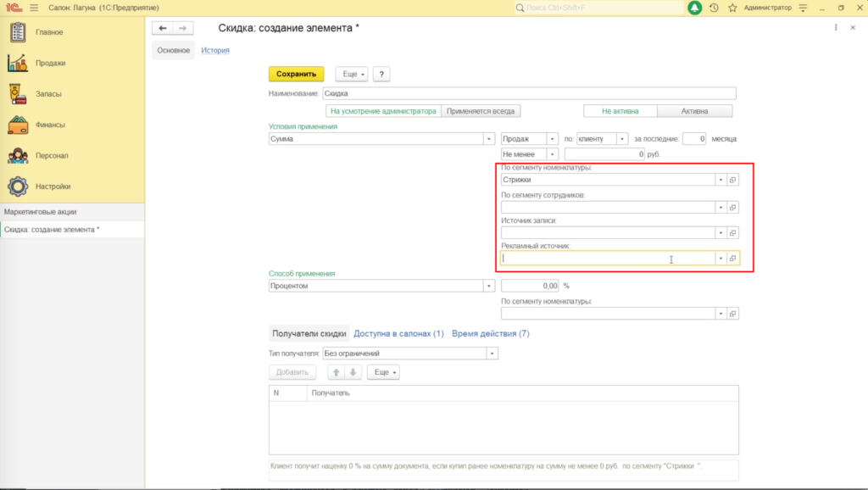This screenshot has height=490, width=868.
Task: Expand Не менее dropdown
Action: pyautogui.click(x=552, y=154)
